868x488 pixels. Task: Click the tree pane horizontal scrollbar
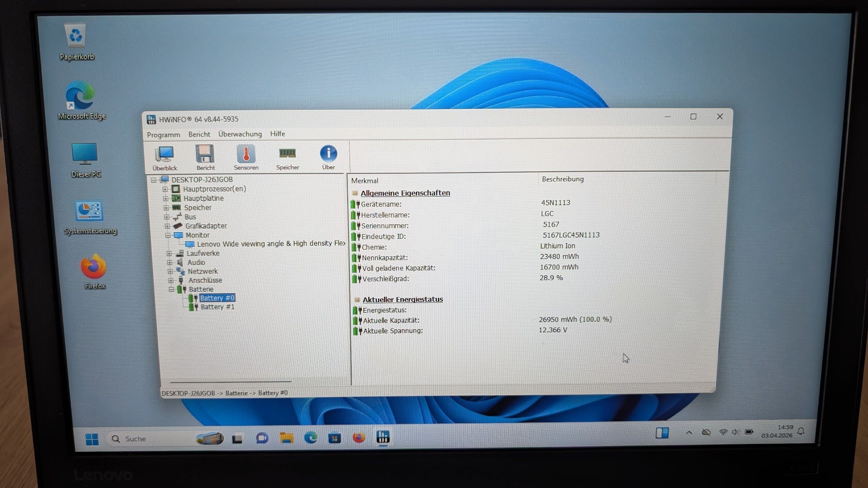tap(231, 382)
